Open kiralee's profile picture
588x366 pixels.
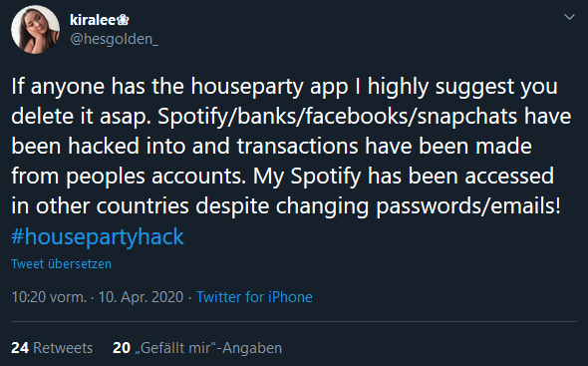pos(35,29)
